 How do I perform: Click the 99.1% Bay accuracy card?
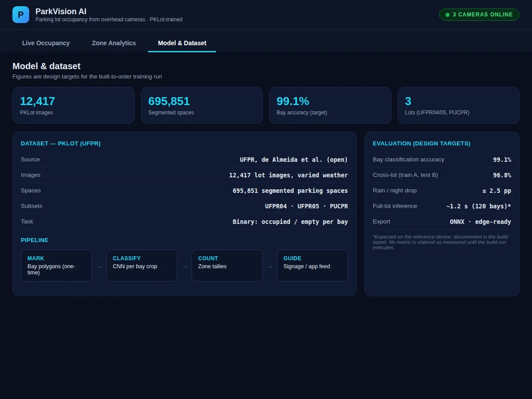tap(330, 105)
